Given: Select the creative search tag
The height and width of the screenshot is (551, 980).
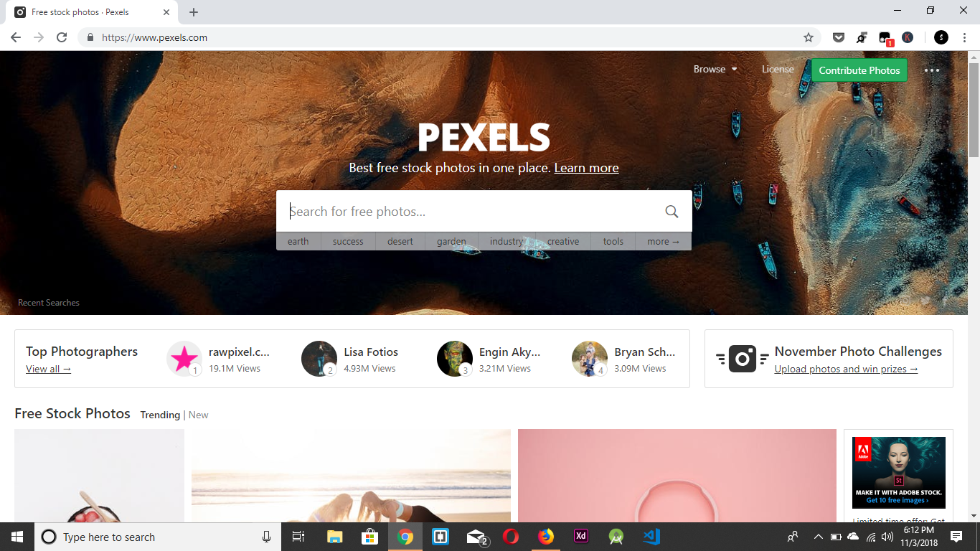Looking at the screenshot, I should point(563,241).
